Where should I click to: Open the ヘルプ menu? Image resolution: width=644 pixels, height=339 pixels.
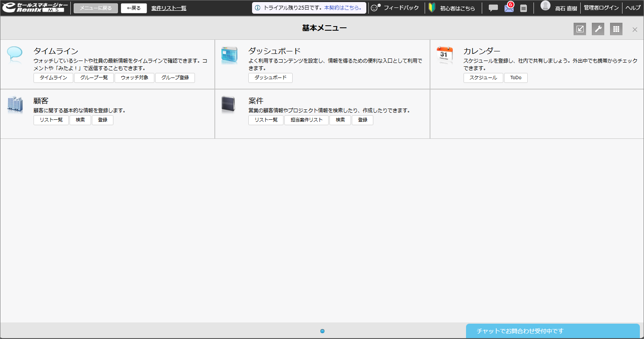pos(633,8)
